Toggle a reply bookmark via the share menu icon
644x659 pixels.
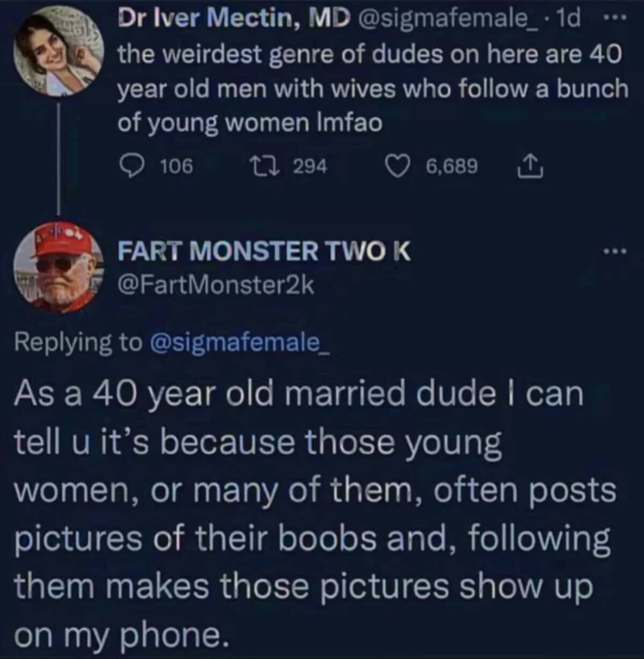530,166
